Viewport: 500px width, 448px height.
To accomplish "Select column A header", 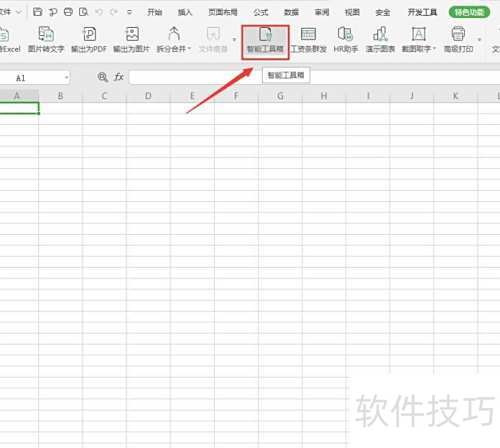I will tap(19, 96).
